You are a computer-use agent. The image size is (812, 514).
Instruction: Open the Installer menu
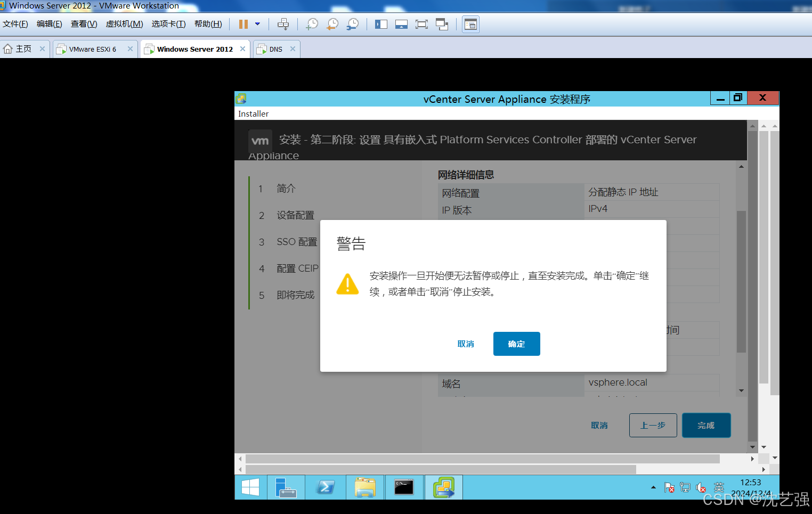tap(253, 113)
